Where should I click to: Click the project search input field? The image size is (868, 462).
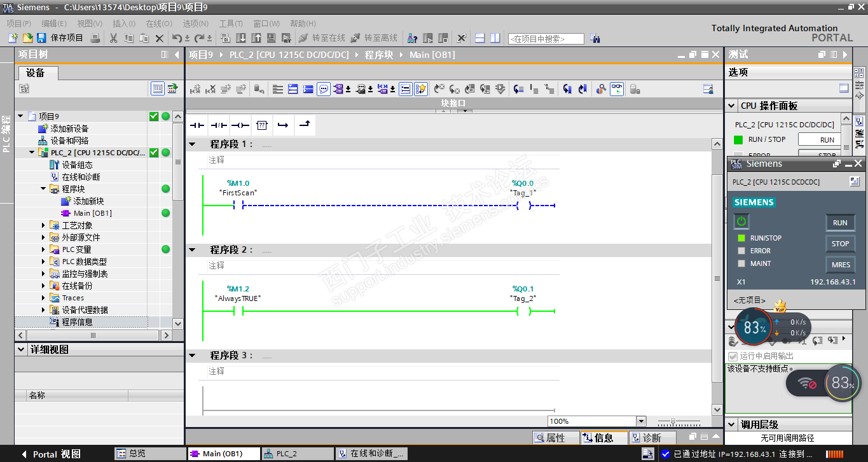[546, 39]
